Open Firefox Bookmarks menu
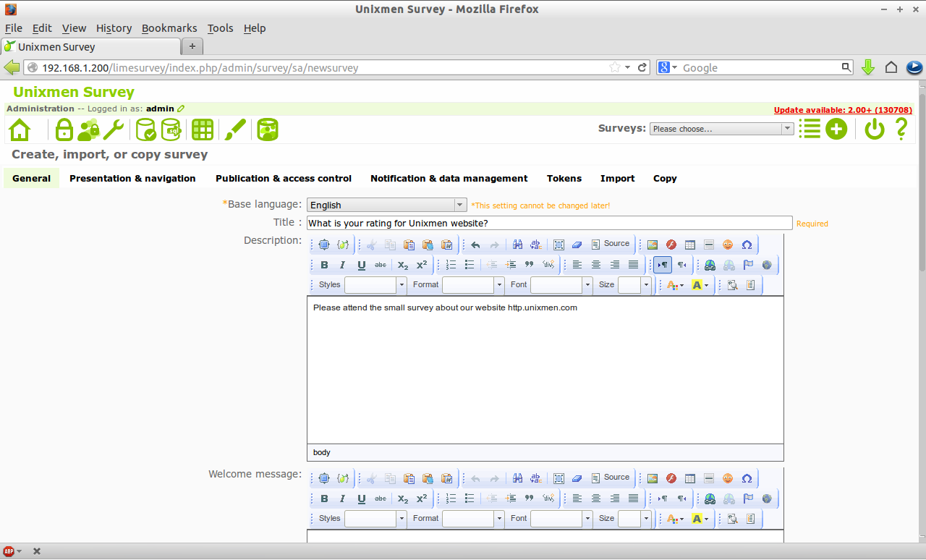 coord(169,28)
